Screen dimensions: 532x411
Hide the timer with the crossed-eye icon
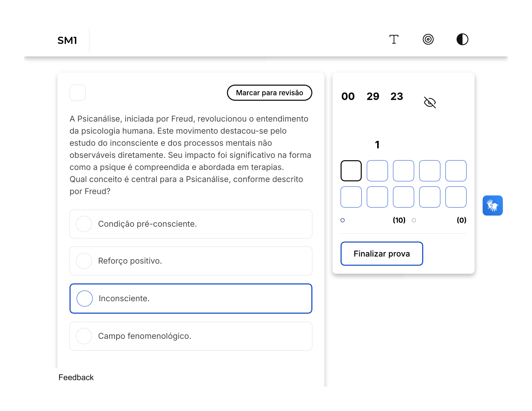click(430, 102)
